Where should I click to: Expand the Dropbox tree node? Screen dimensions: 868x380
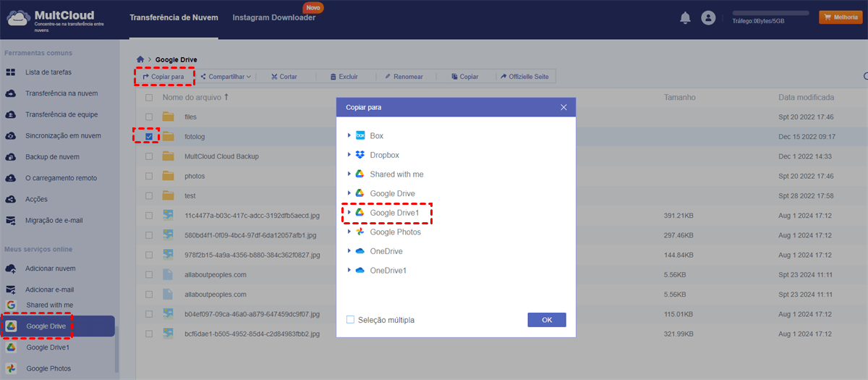[349, 155]
